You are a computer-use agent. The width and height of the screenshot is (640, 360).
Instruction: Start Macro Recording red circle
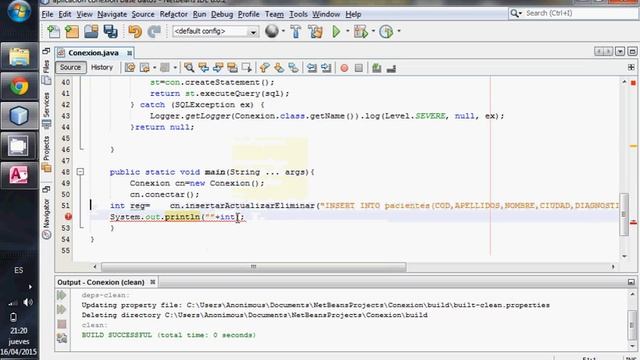coord(344,68)
